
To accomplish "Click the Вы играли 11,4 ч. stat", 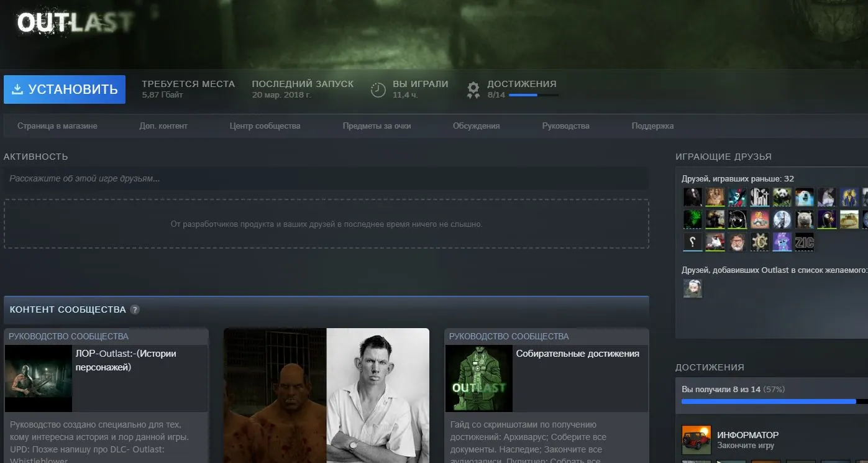I will pyautogui.click(x=421, y=89).
